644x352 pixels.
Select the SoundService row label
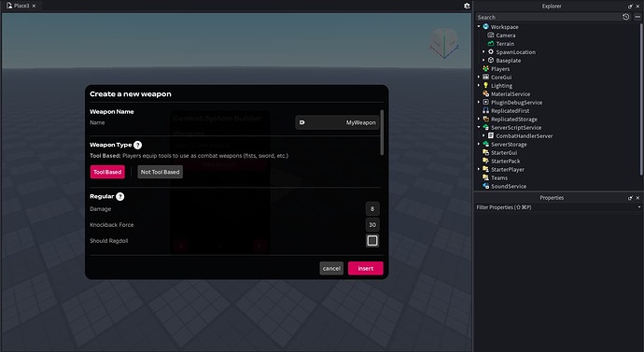point(509,186)
